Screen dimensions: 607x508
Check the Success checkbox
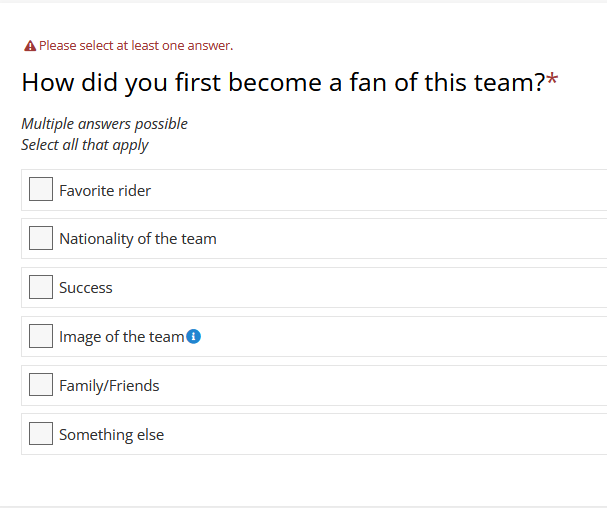click(x=41, y=287)
